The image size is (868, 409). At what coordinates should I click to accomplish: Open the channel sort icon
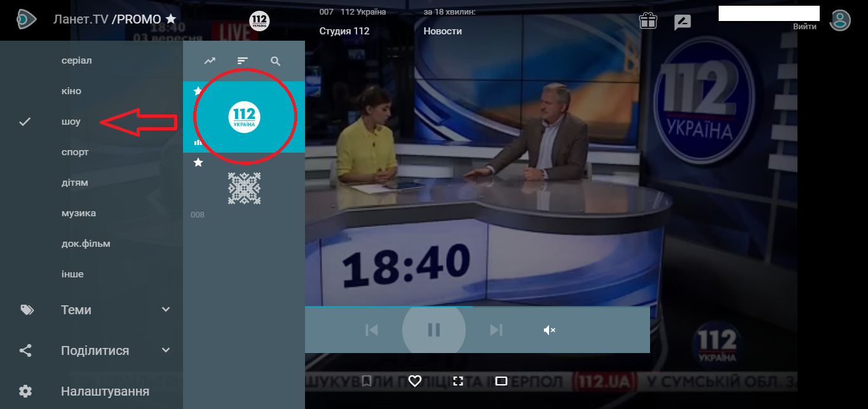pyautogui.click(x=243, y=61)
